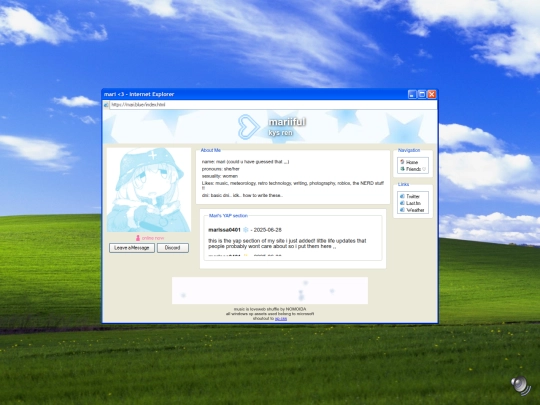
Task: Click the "mari <3 - Internet Explorer" window title
Action: 139,94
